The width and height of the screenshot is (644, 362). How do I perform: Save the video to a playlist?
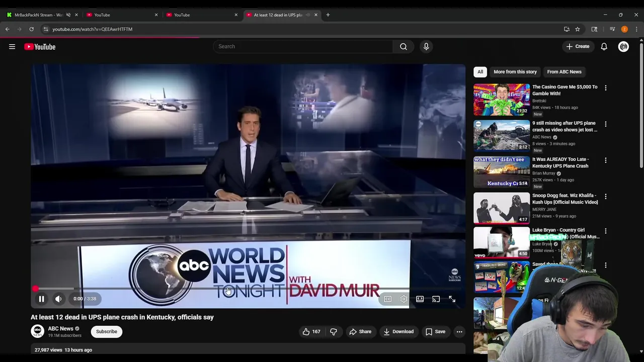(435, 331)
